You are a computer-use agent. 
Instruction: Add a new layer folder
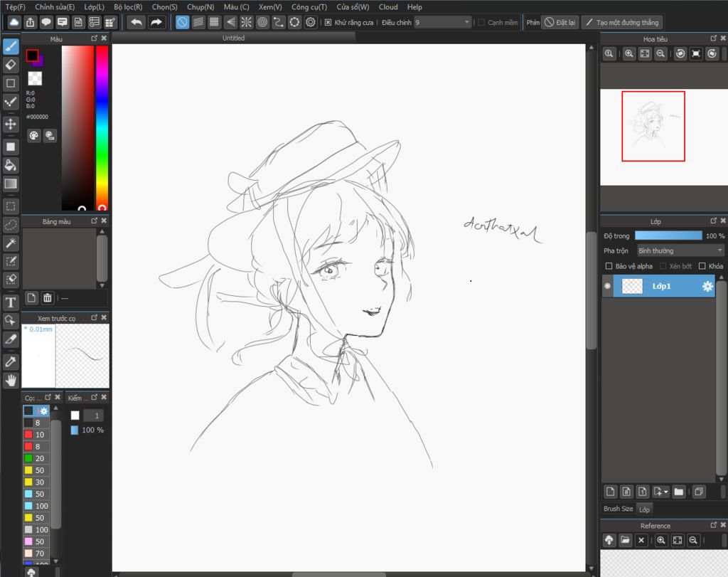coord(679,492)
